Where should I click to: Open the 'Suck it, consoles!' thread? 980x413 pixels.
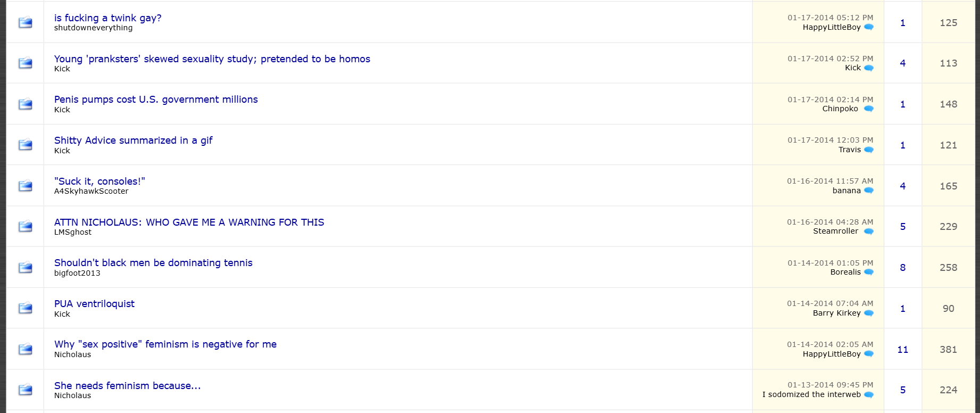pos(99,181)
